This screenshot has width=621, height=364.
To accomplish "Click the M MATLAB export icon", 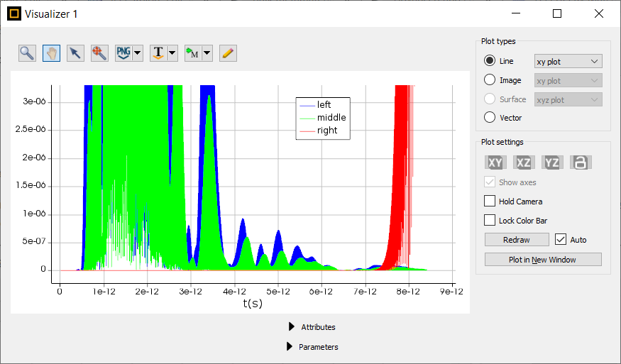I will coord(192,53).
